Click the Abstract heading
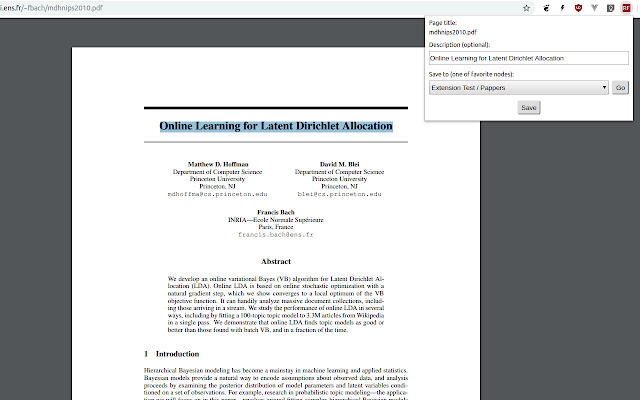The width and height of the screenshot is (640, 400). (276, 261)
